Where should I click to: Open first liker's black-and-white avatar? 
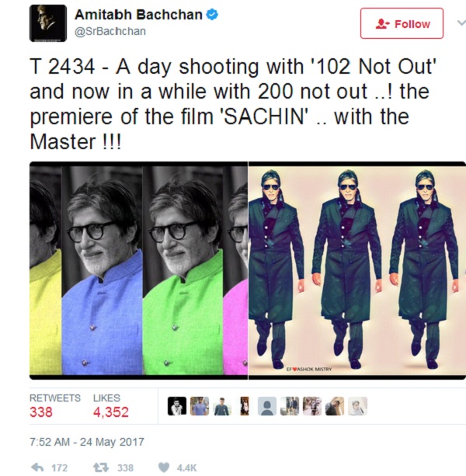[x=177, y=406]
